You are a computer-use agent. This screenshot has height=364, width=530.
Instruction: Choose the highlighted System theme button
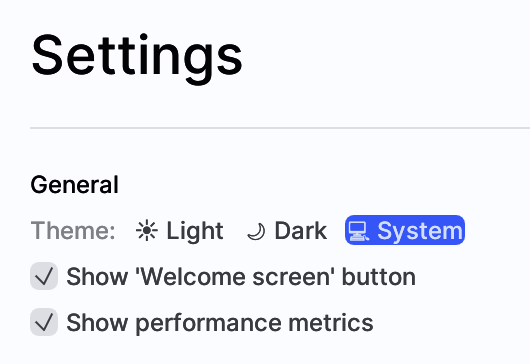[x=405, y=230]
